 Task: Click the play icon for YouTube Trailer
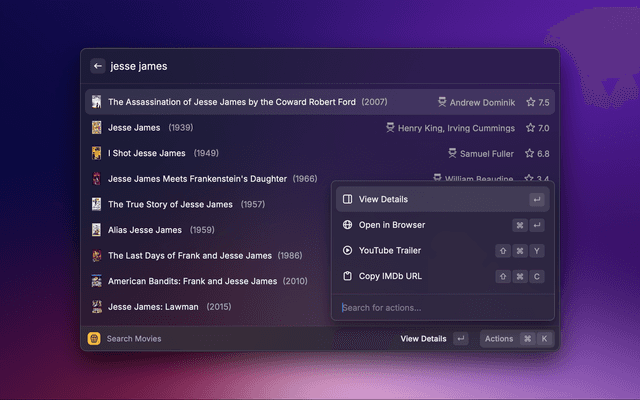coord(347,251)
